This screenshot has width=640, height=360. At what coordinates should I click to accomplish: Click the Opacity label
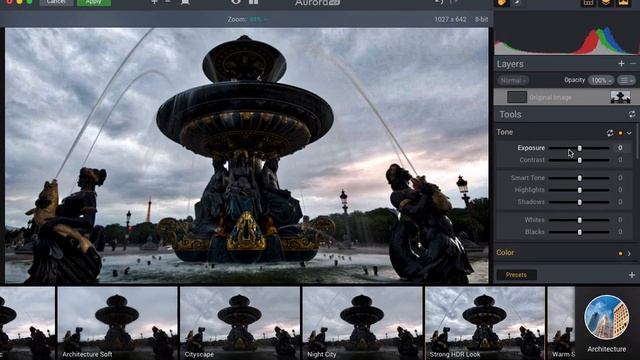tap(575, 80)
